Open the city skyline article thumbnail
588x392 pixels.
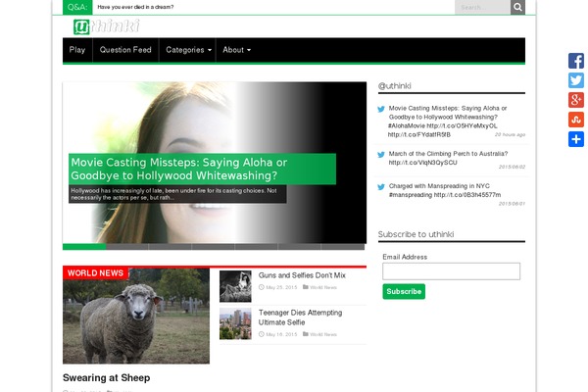coord(235,323)
